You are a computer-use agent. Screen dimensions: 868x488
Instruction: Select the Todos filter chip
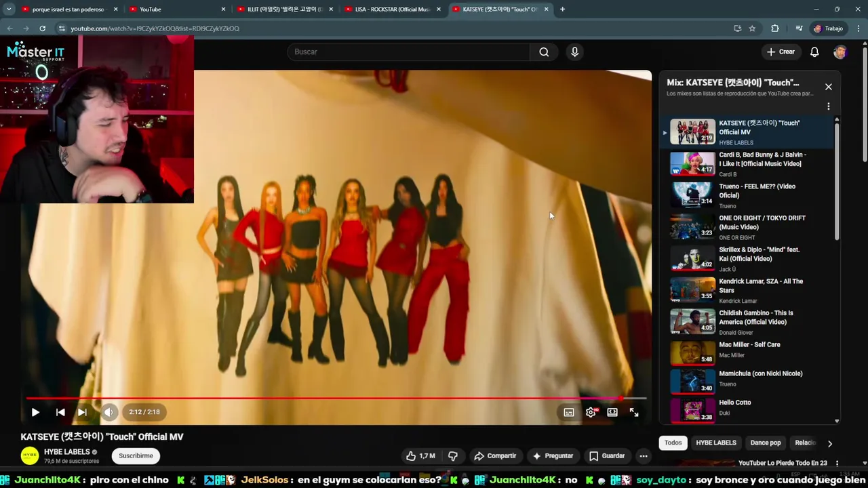(x=673, y=443)
